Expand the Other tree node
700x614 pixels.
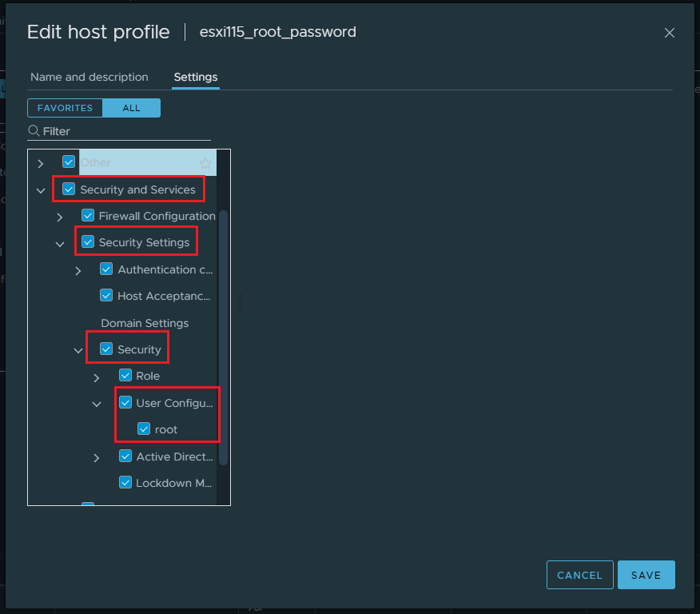coord(41,163)
